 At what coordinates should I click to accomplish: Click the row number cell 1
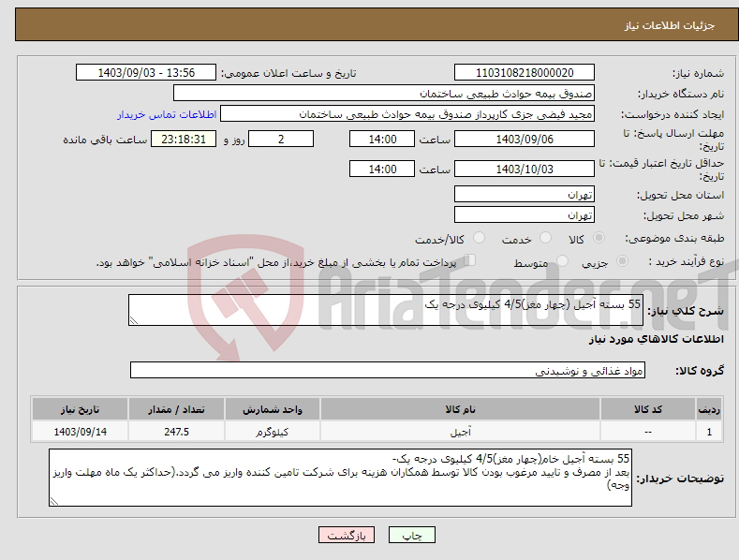(709, 432)
